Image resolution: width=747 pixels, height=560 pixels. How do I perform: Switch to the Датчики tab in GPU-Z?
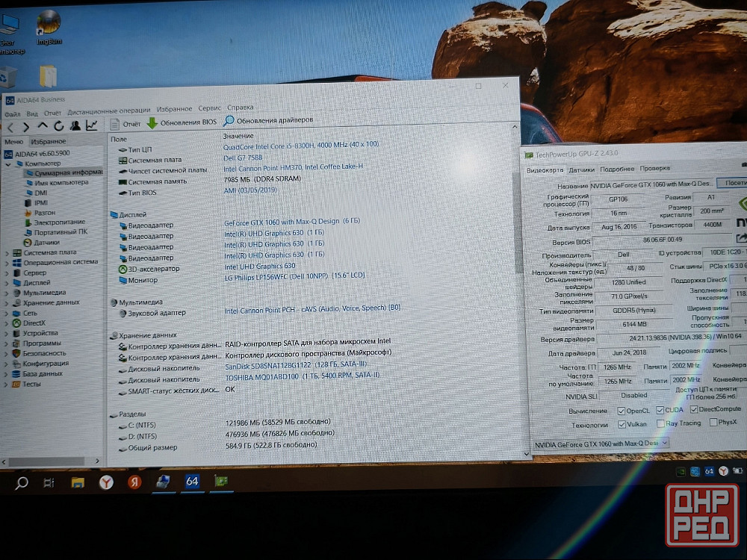point(581,170)
